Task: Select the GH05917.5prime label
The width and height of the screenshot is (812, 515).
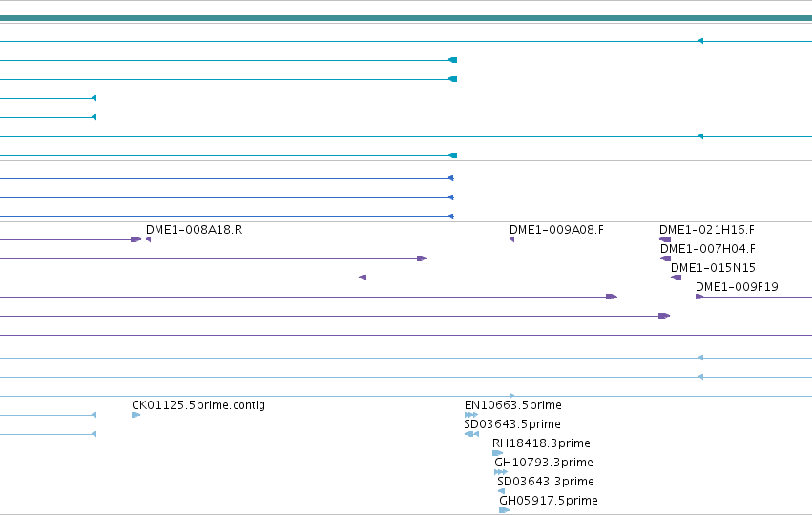Action: click(549, 501)
